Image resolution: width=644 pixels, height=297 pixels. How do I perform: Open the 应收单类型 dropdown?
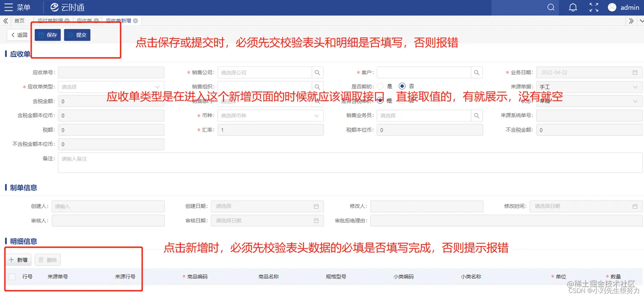tap(111, 87)
